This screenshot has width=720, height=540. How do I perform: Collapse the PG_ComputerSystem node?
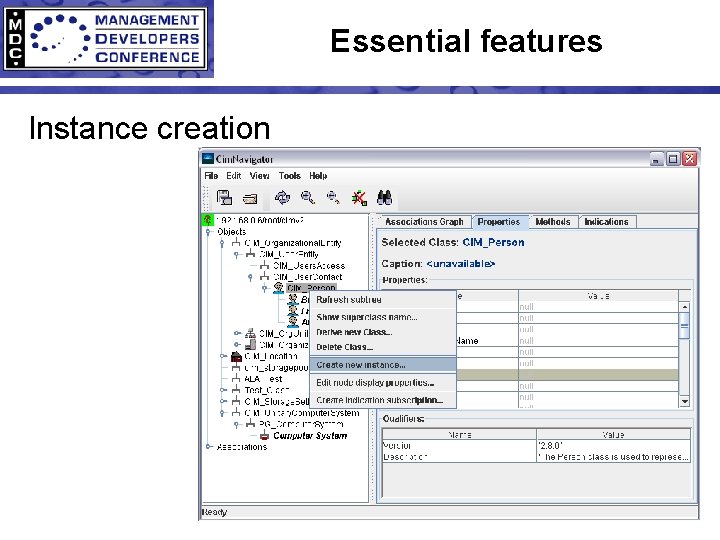pyautogui.click(x=236, y=424)
